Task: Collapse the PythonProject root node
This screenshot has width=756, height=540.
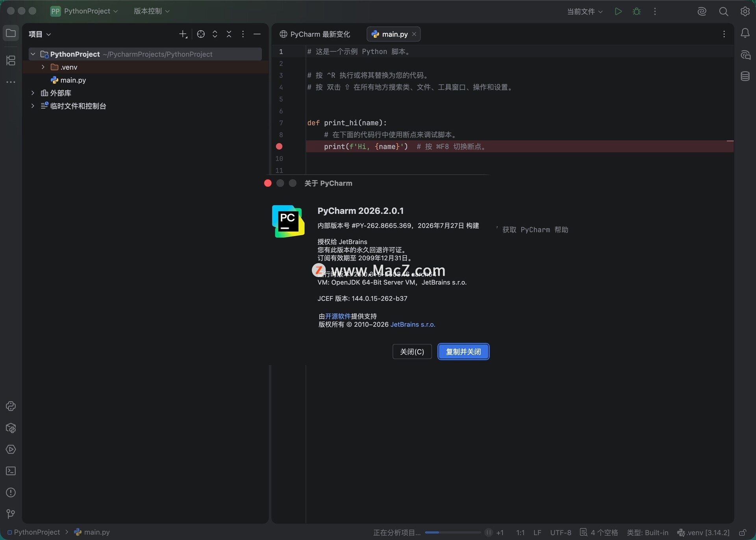Action: click(x=33, y=54)
